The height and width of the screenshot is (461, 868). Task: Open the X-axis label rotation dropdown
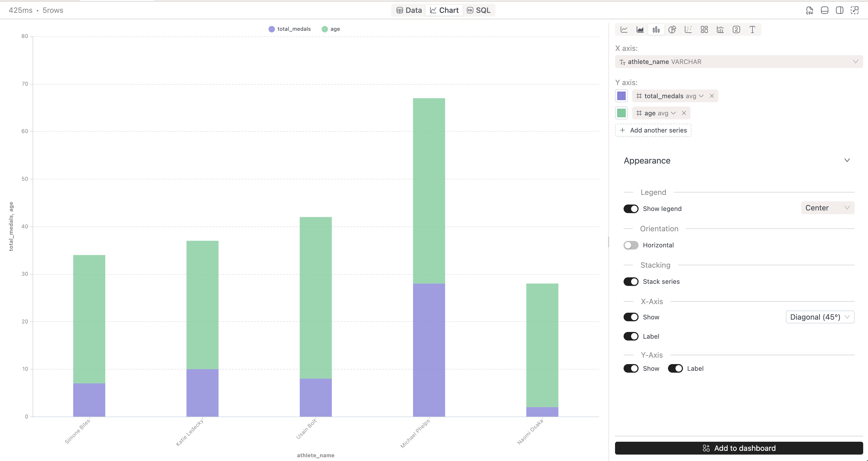tap(820, 317)
